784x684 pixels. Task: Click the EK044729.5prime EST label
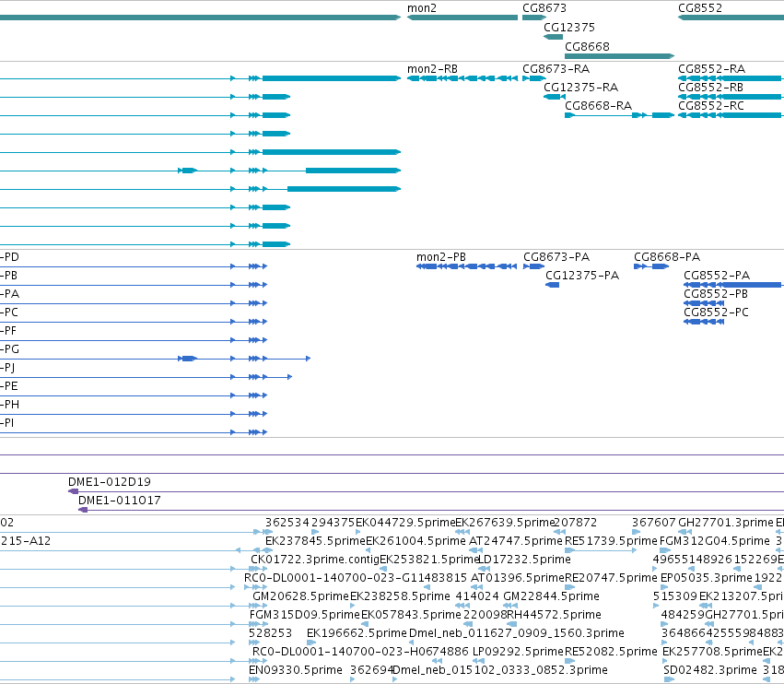pyautogui.click(x=405, y=523)
